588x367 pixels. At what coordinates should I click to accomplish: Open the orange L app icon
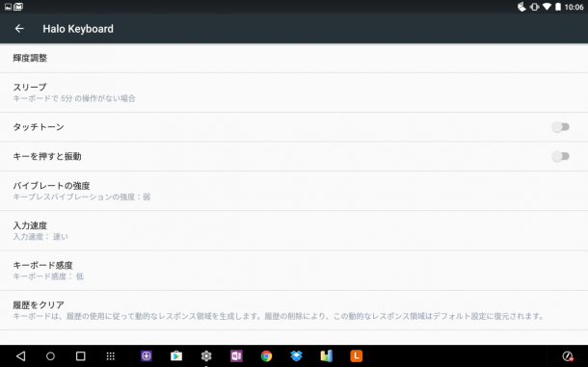click(357, 355)
